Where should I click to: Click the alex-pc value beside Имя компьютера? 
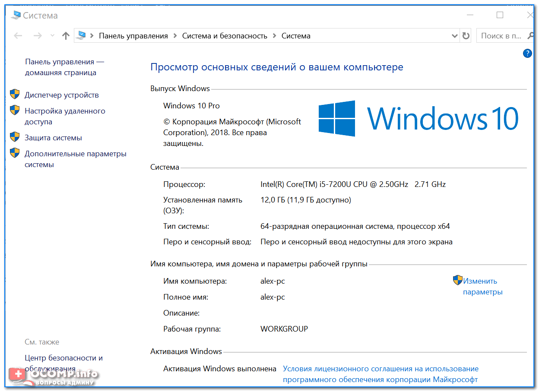pyautogui.click(x=273, y=281)
